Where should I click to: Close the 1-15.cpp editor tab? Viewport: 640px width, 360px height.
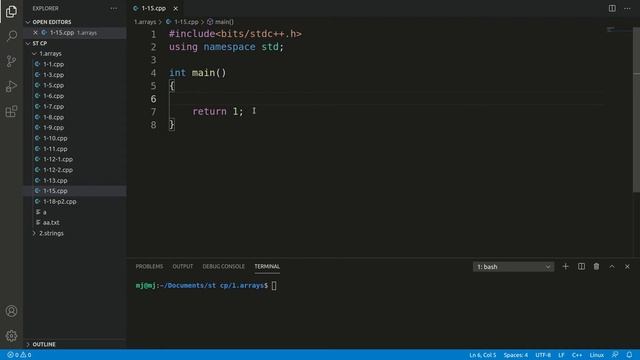point(175,8)
